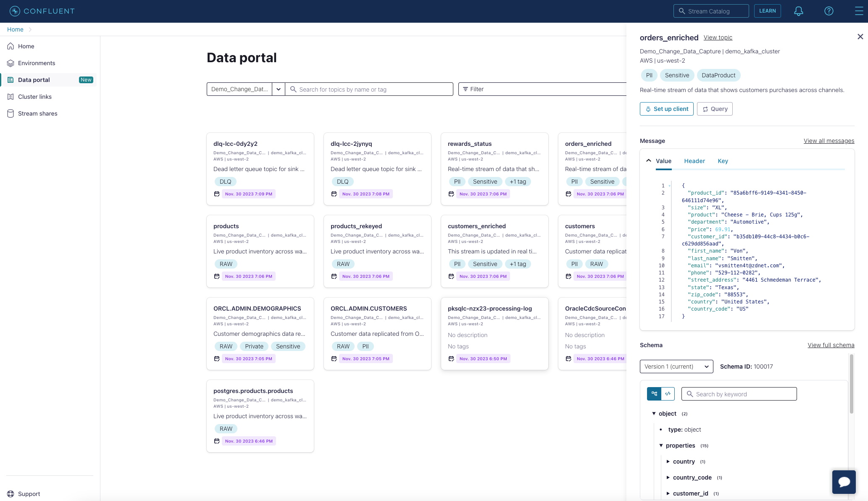Collapse the message Value section chevron
868x501 pixels.
coord(649,161)
